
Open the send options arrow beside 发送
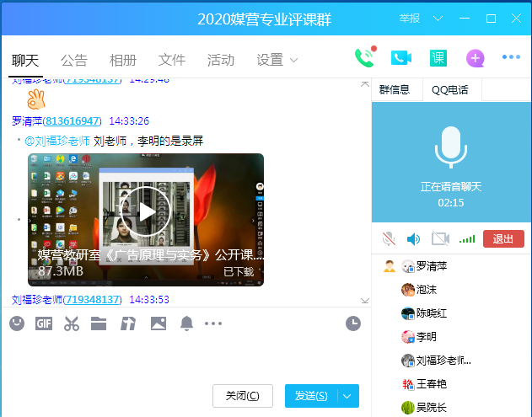point(347,396)
